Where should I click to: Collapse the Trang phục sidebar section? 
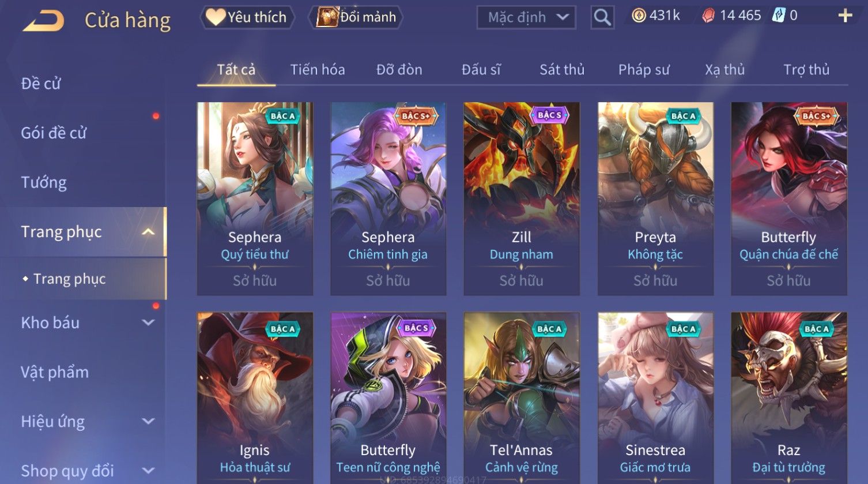[x=148, y=232]
